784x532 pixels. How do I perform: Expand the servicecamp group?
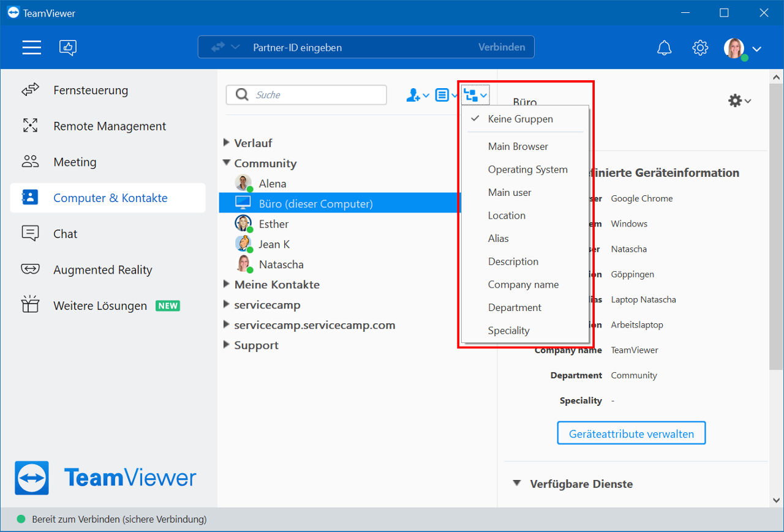pyautogui.click(x=227, y=304)
